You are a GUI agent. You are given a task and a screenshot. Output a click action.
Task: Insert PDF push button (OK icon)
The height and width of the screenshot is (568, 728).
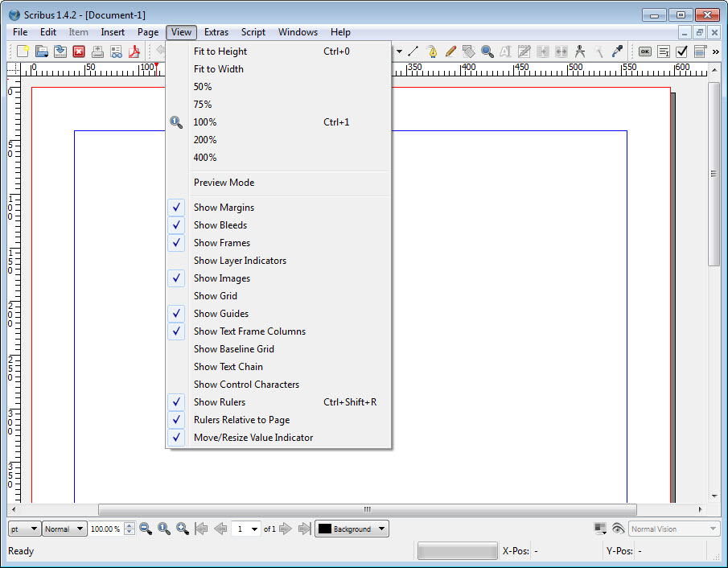click(645, 51)
